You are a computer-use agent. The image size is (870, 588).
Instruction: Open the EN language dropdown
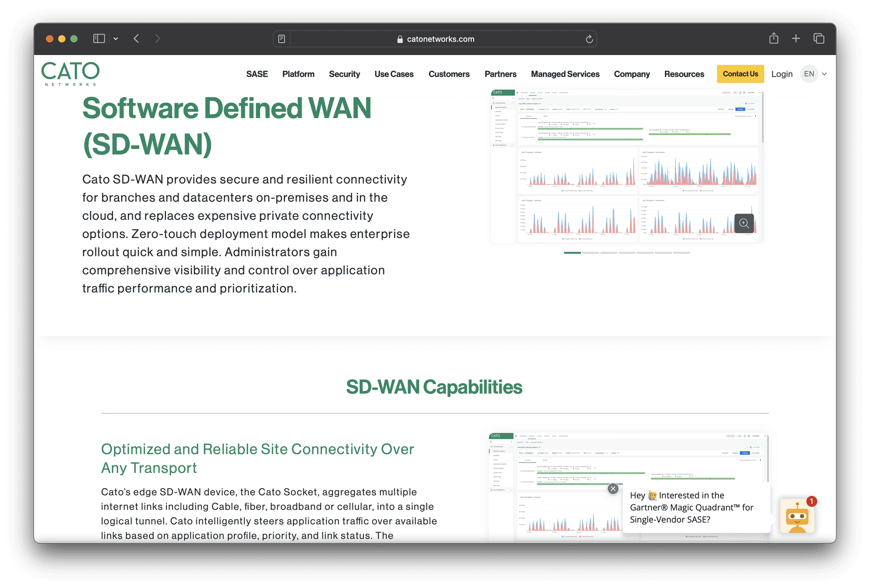(813, 73)
